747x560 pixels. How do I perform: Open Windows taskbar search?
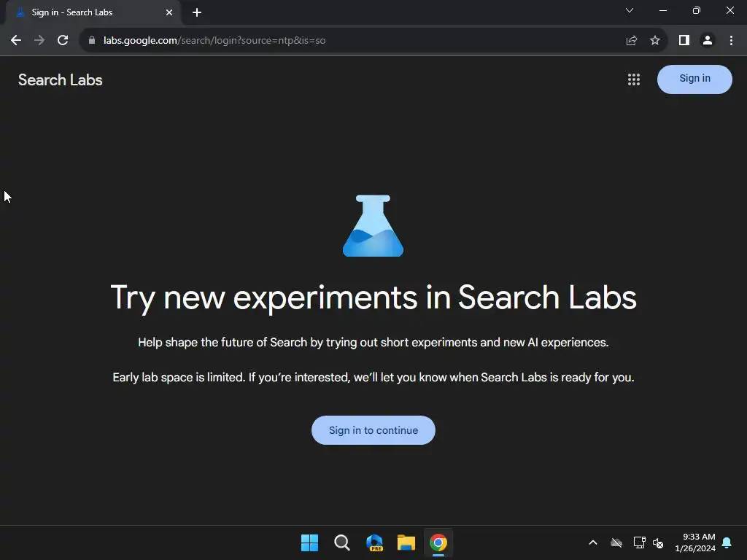342,542
